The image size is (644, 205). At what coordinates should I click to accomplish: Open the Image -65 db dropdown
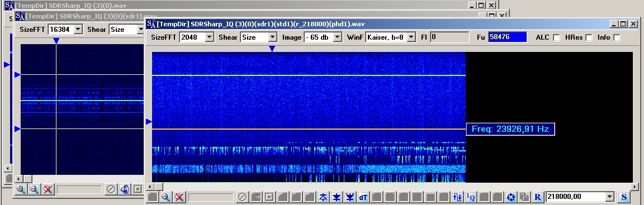(338, 37)
